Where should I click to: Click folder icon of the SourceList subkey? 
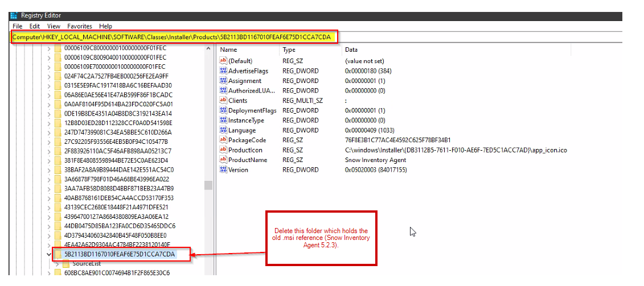[x=66, y=263]
